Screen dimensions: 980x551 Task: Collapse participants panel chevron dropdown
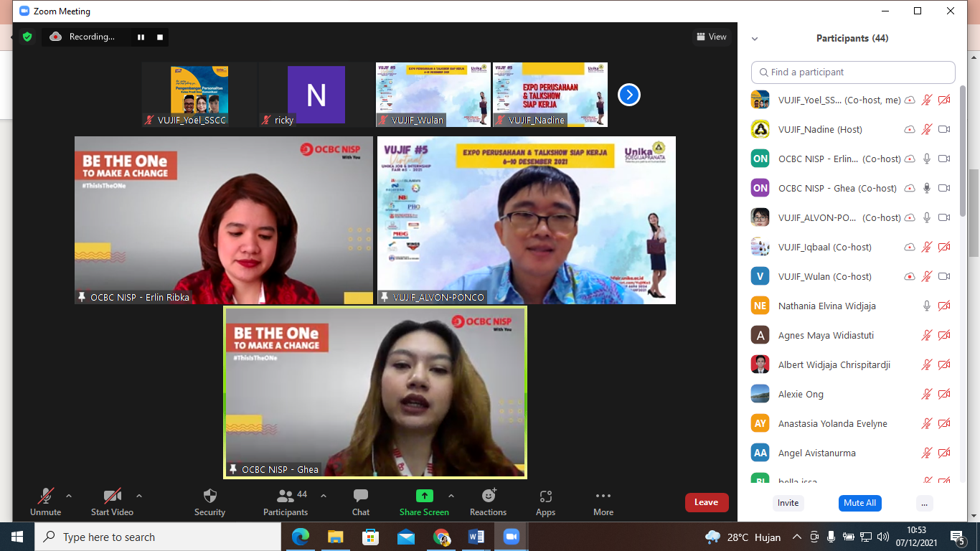pos(755,39)
